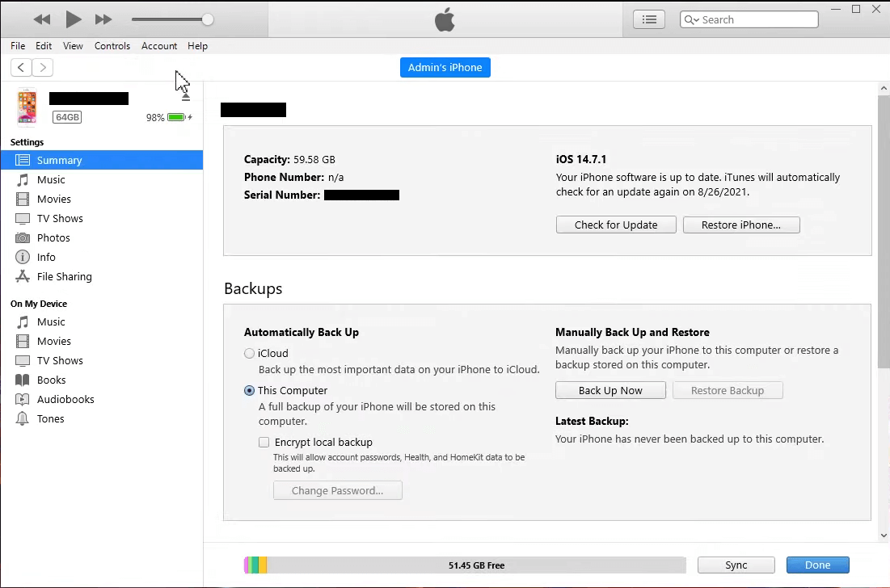This screenshot has width=890, height=588.
Task: Click the Apple logo in the toolbar
Action: coord(445,19)
